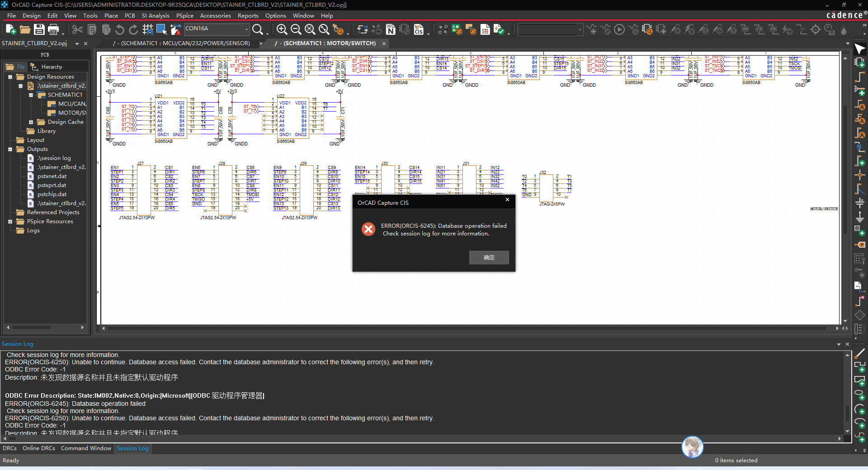Open the PSpice menu
Screen dimensions: 868x470
pos(184,15)
